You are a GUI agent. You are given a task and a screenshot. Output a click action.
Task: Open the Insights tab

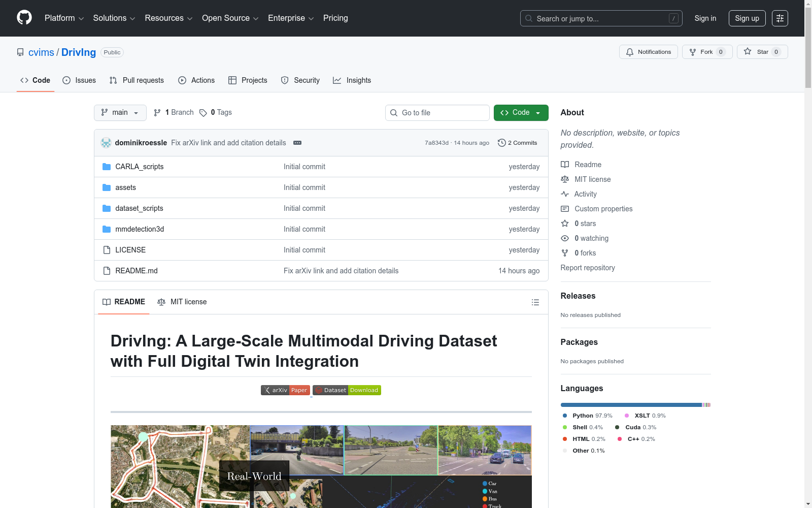[x=352, y=80]
